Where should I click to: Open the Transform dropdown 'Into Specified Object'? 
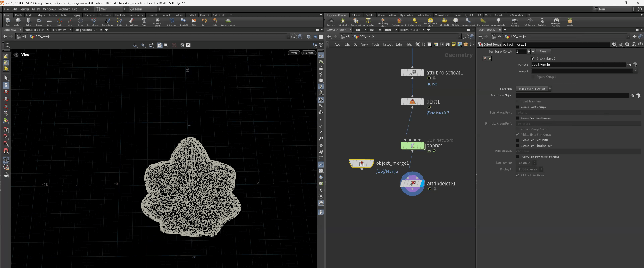coord(534,89)
